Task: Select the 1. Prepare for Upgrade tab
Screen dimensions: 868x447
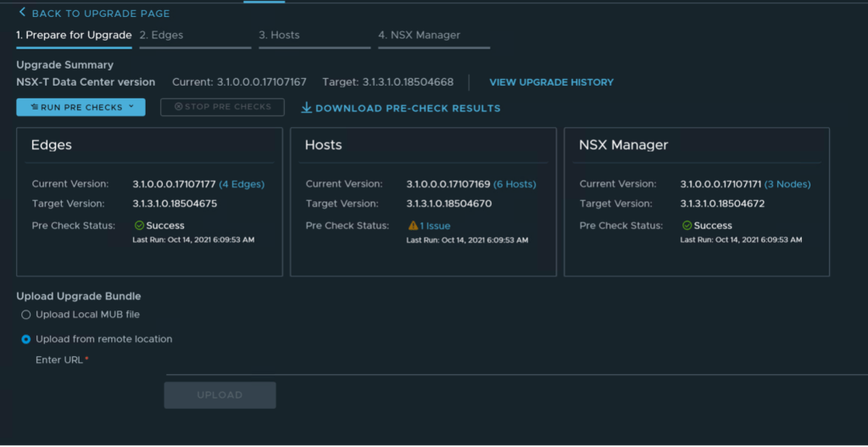Action: click(74, 36)
